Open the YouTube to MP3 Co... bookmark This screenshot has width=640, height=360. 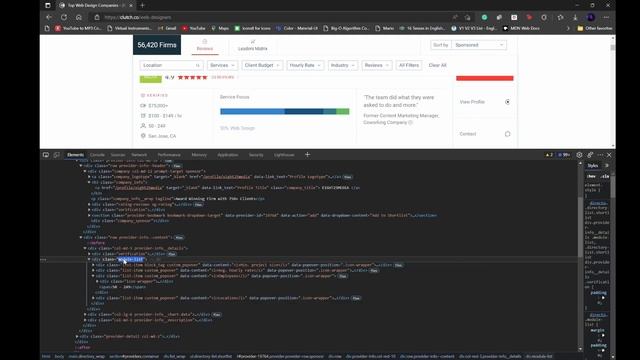coord(78,28)
